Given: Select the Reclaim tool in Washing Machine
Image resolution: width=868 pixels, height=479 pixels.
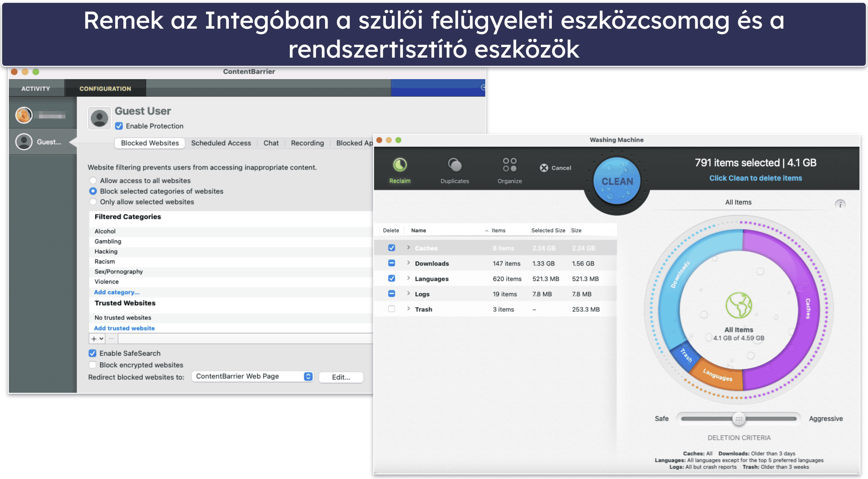Looking at the screenshot, I should coord(400,170).
